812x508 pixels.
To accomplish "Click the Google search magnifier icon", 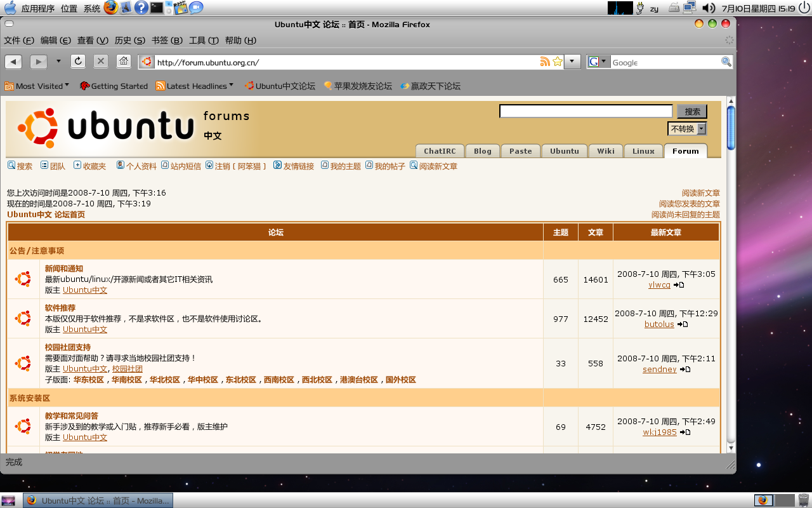I will pyautogui.click(x=726, y=62).
